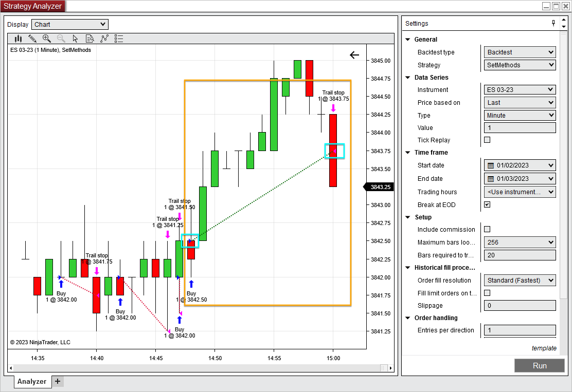Click the Entries per direction field

(x=520, y=330)
